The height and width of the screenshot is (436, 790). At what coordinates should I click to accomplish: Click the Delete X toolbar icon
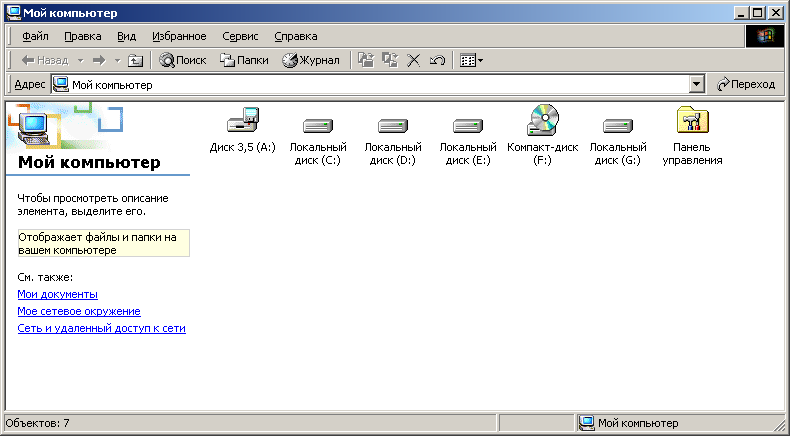coord(414,60)
